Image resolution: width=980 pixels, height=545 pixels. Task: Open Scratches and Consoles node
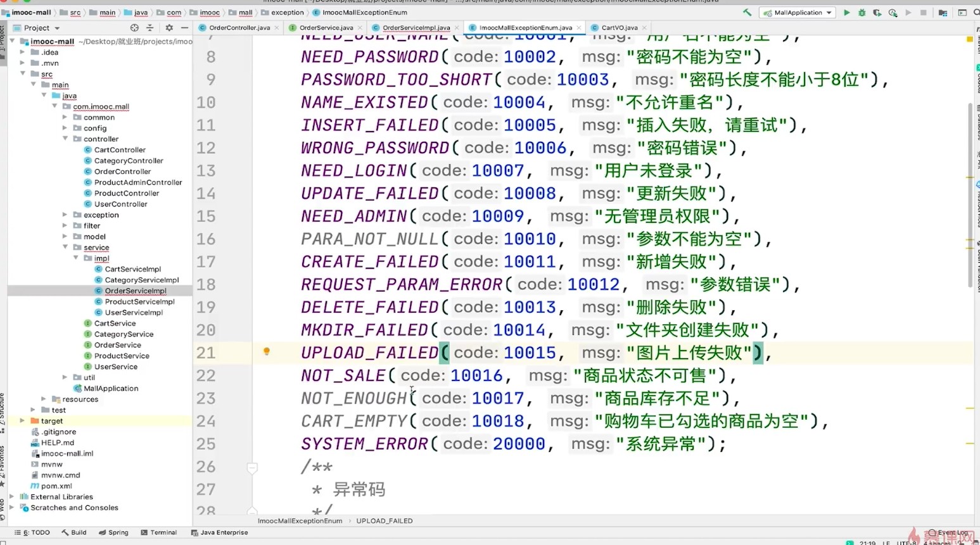(x=74, y=508)
